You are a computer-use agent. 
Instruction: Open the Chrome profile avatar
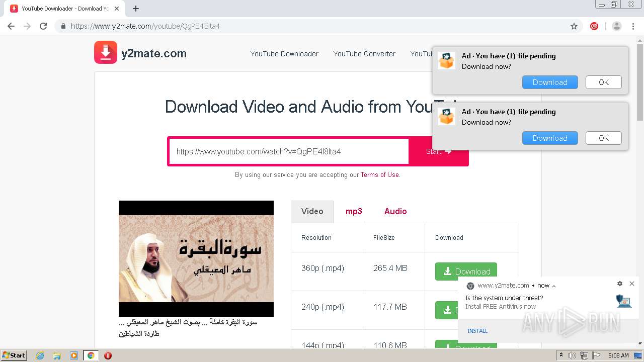coord(617,26)
